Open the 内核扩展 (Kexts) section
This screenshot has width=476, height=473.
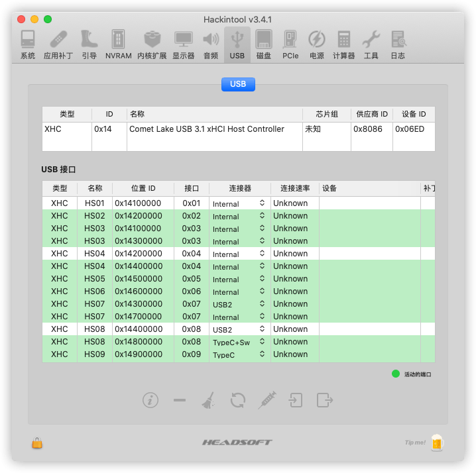coord(152,44)
